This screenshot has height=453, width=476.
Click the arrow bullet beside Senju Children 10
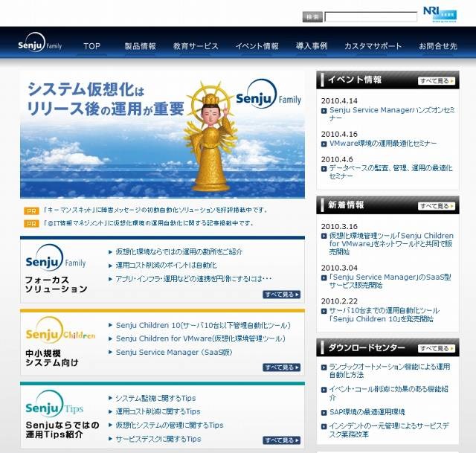(x=111, y=325)
